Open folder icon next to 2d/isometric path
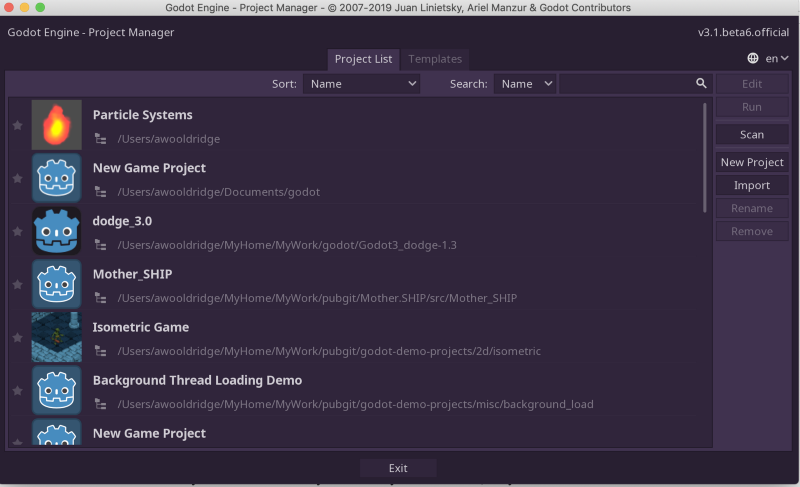The image size is (800, 487). [x=101, y=351]
